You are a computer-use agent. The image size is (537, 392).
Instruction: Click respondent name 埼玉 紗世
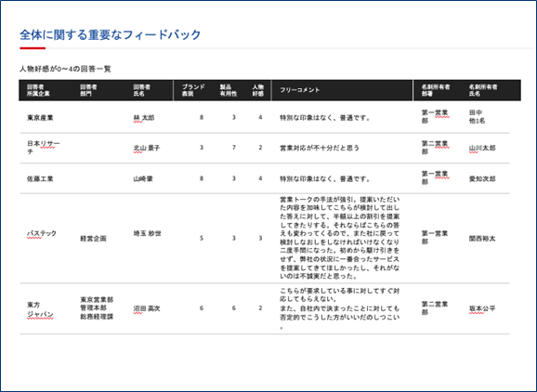click(x=147, y=233)
